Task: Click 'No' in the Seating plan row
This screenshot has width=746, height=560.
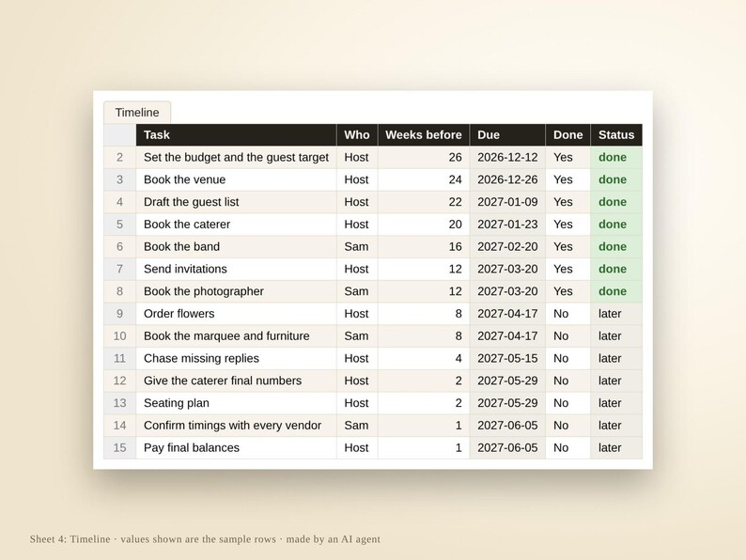Action: (567, 403)
